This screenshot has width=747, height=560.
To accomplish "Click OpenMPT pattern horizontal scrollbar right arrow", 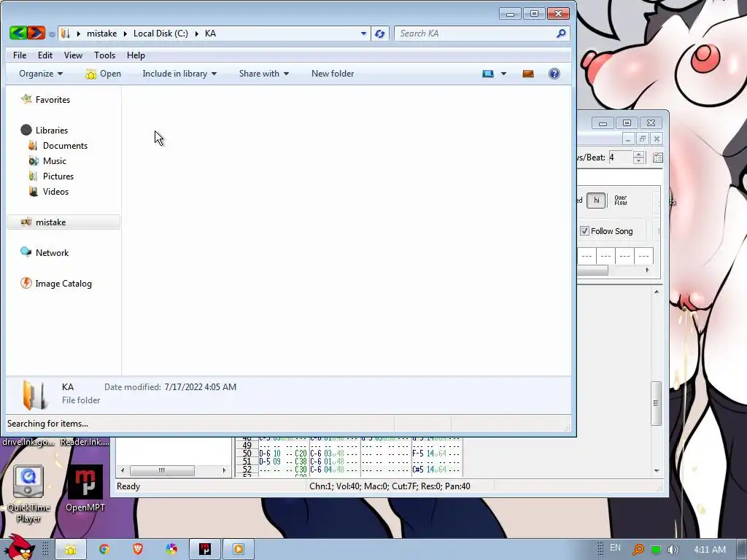I will point(647,270).
